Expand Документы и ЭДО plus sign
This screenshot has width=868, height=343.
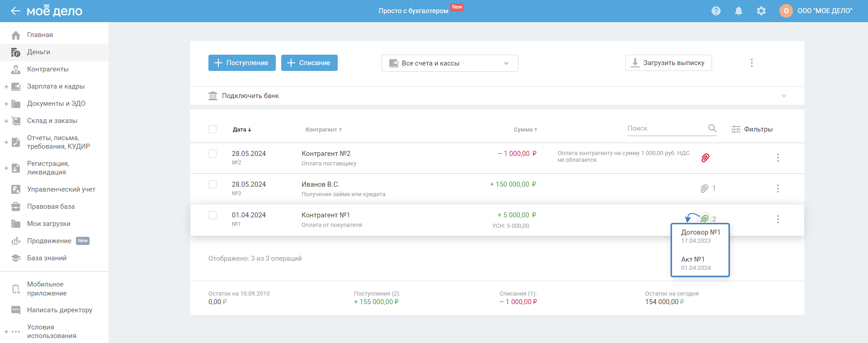click(6, 103)
